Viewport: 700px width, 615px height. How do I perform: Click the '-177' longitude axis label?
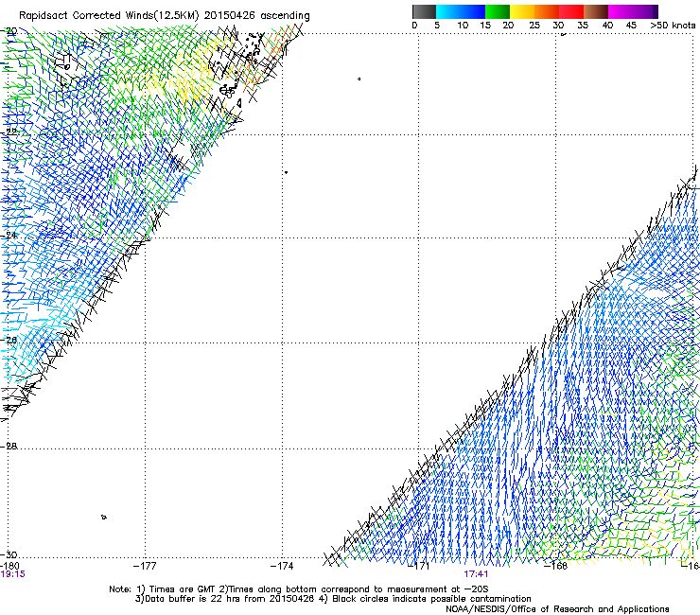tap(145, 566)
